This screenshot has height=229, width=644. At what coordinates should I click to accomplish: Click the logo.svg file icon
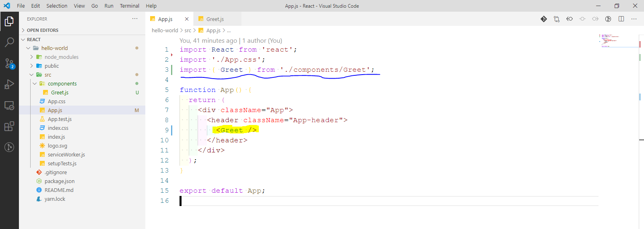tap(42, 146)
